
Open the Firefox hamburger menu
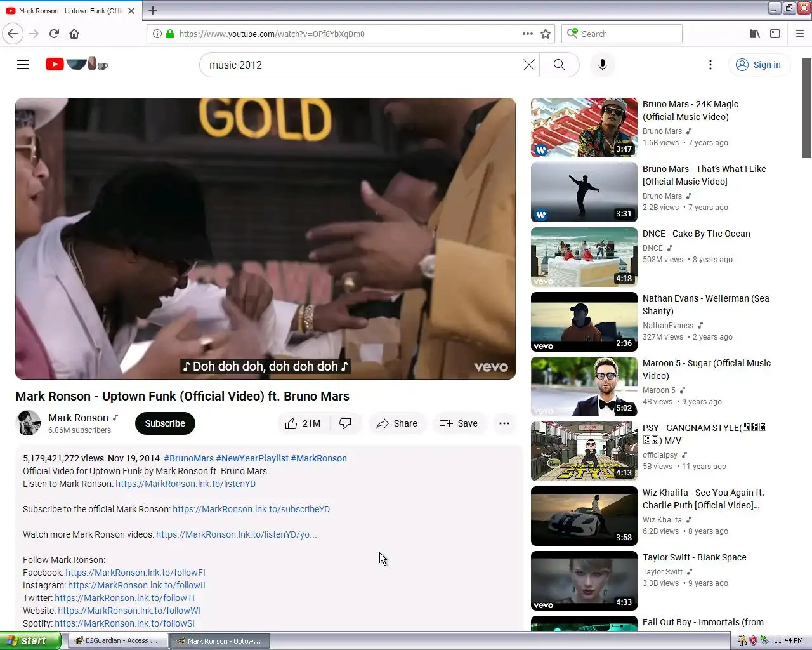pyautogui.click(x=800, y=34)
